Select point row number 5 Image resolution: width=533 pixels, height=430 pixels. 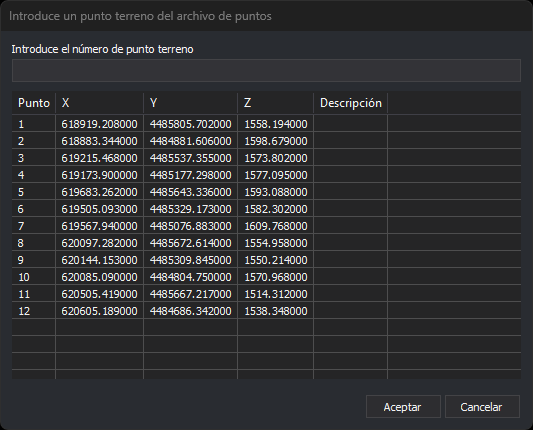[x=266, y=192]
